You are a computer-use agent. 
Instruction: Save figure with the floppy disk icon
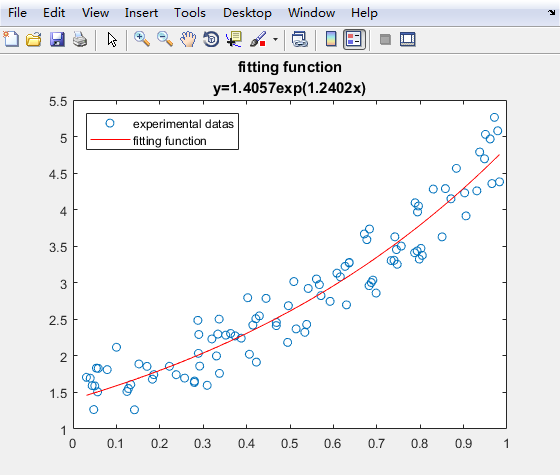(57, 39)
